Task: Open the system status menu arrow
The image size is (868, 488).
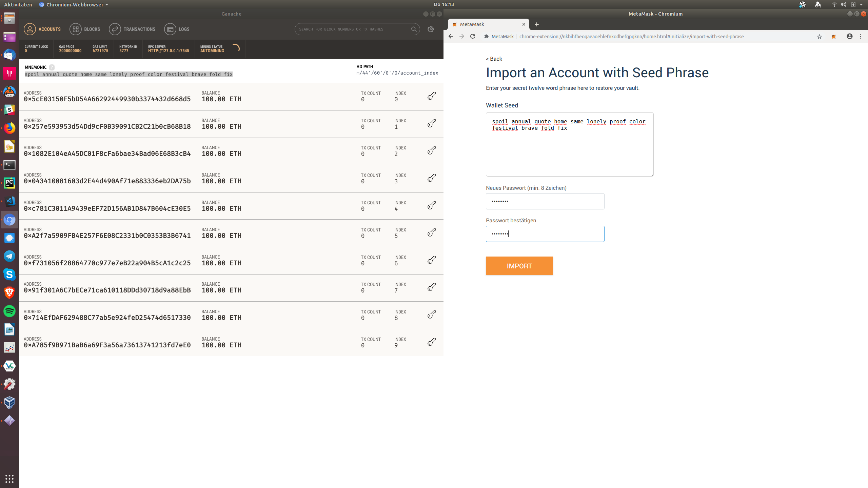Action: click(x=861, y=4)
